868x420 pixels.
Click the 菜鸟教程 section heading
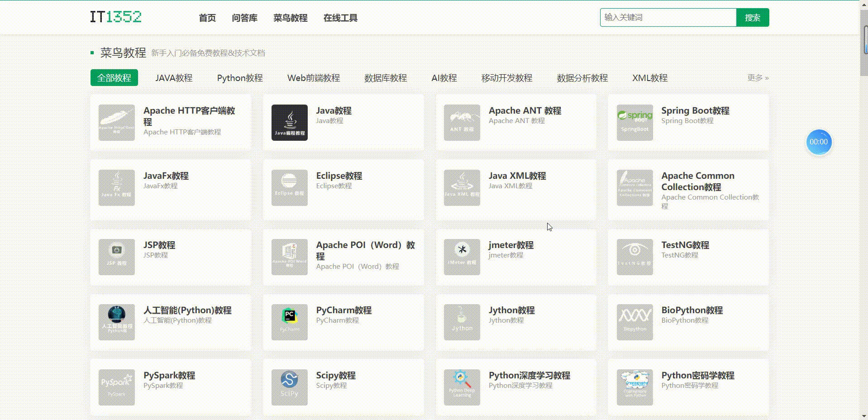pos(123,52)
